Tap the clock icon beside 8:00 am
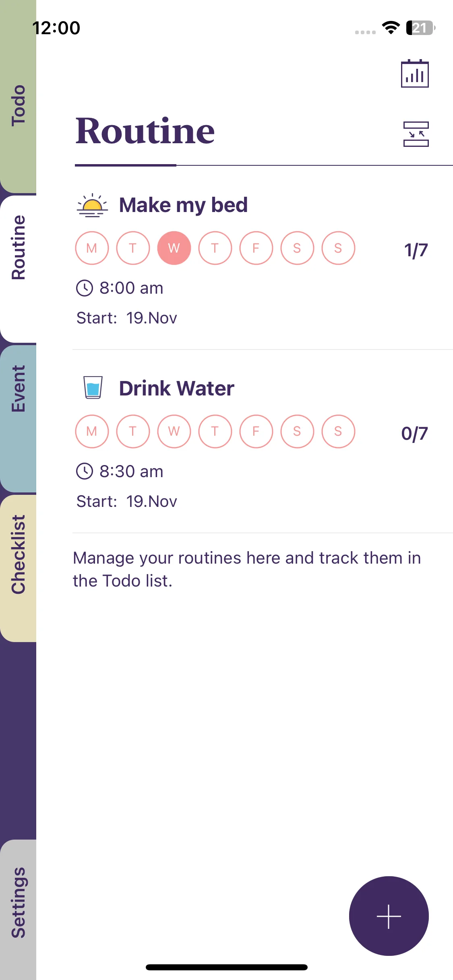453x980 pixels. tap(85, 288)
